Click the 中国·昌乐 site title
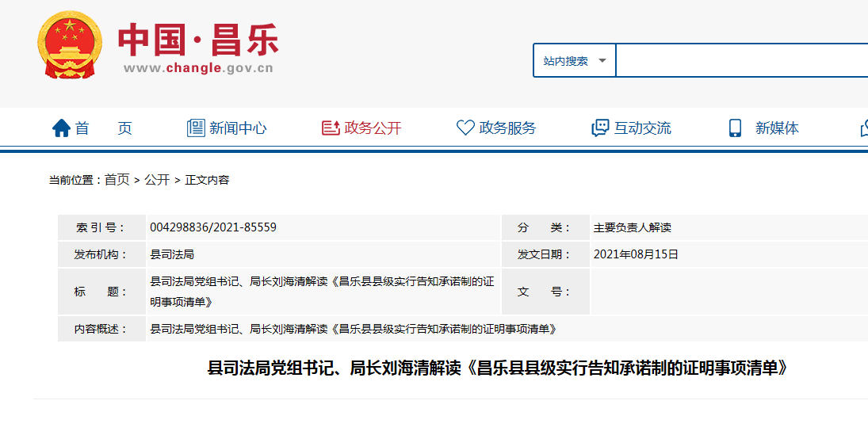The width and height of the screenshot is (868, 435). 198,39
